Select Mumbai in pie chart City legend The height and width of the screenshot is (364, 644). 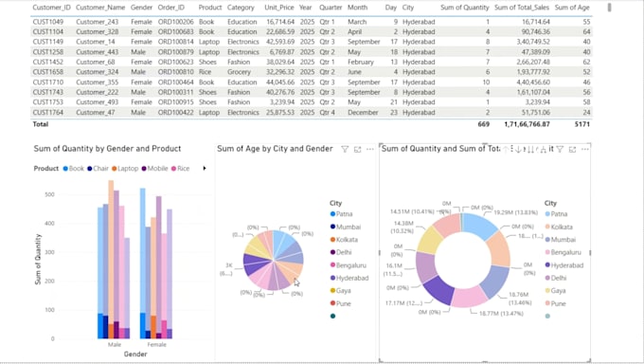(345, 227)
